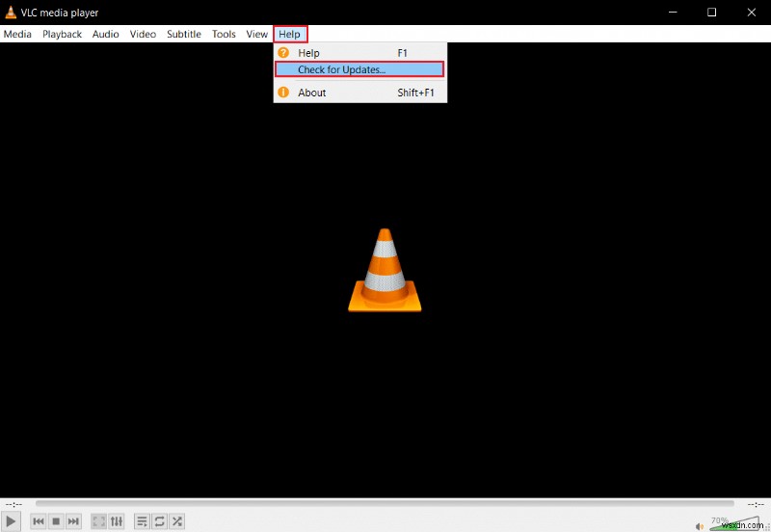
Task: Maximize the VLC media player window
Action: click(711, 13)
